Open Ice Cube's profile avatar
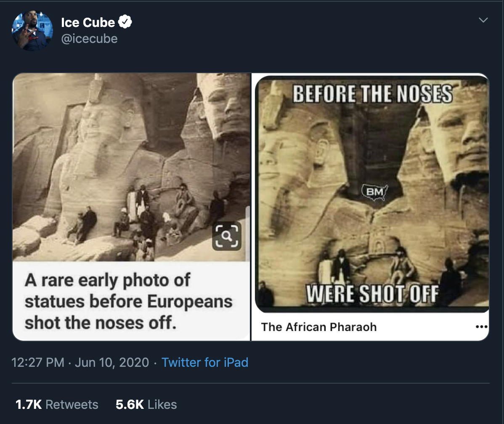 coord(32,31)
